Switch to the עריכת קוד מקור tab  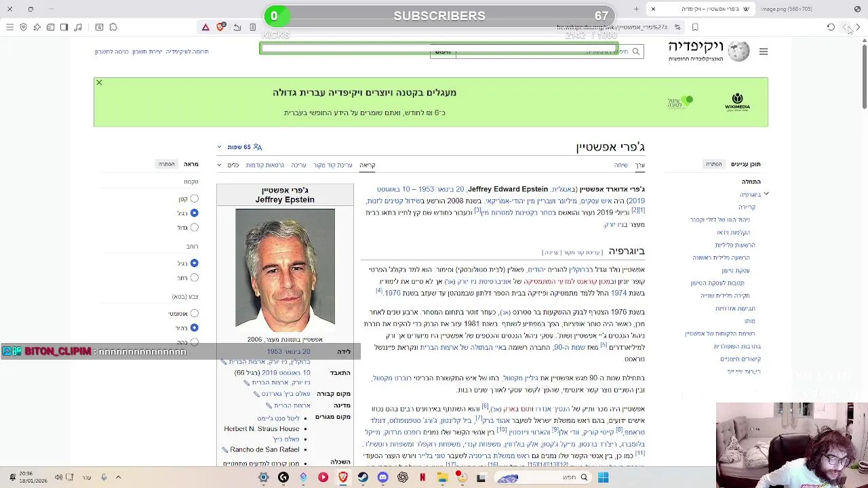pos(332,165)
